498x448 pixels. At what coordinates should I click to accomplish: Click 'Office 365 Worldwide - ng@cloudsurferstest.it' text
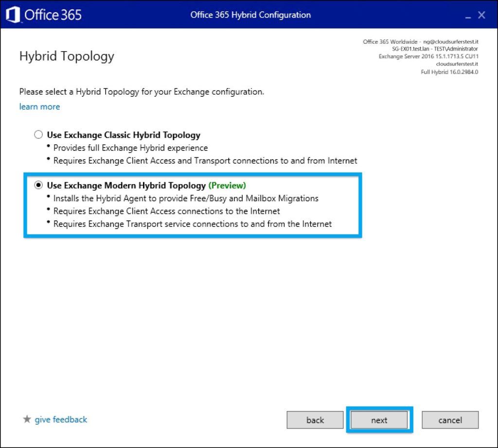(x=421, y=42)
